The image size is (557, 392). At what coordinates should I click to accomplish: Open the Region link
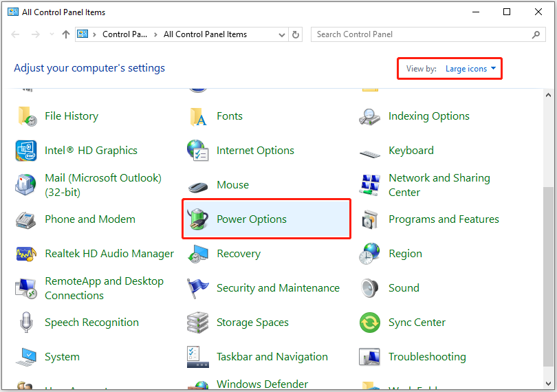tap(405, 254)
